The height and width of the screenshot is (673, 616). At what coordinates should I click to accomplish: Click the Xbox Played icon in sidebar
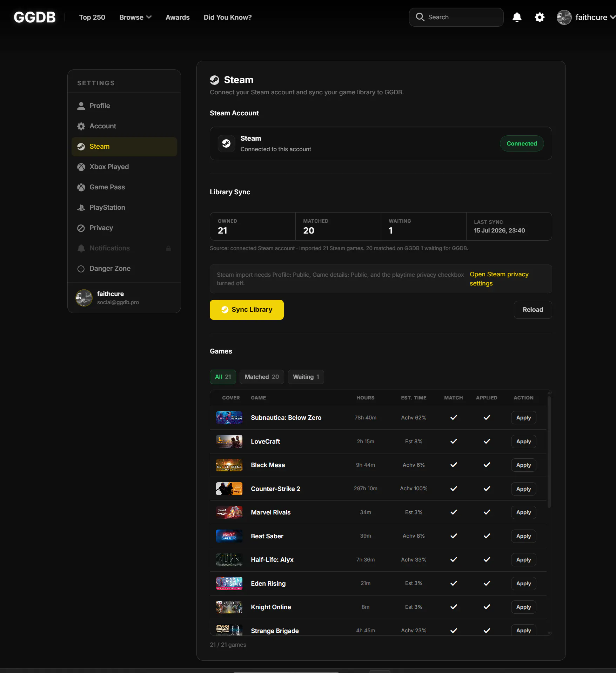(81, 167)
